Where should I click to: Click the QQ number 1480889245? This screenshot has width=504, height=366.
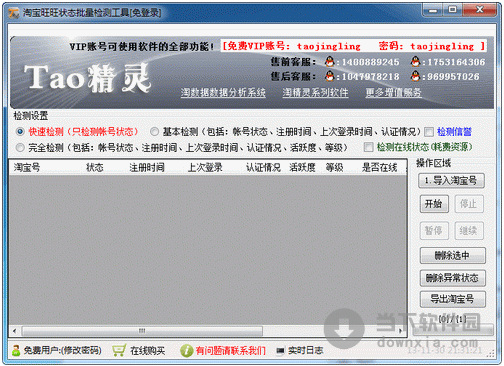click(370, 62)
